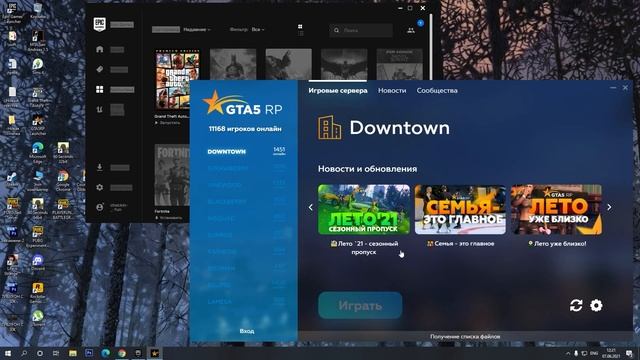Open launcher settings gear in GTA5 RP window
This screenshot has height=360, width=640.
(596, 305)
